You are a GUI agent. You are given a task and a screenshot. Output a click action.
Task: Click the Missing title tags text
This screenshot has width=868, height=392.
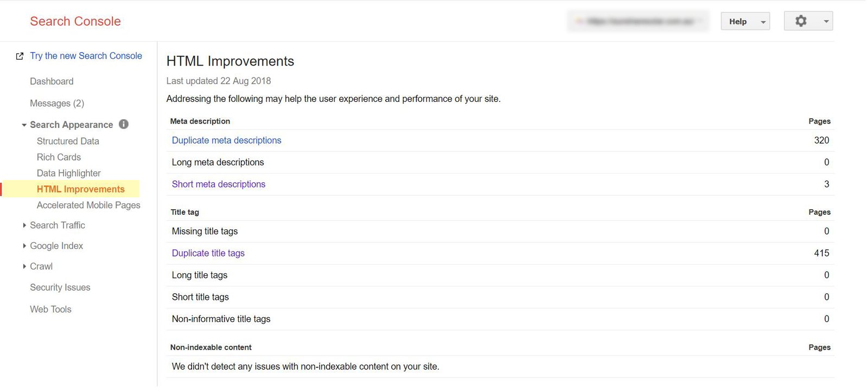(x=205, y=231)
